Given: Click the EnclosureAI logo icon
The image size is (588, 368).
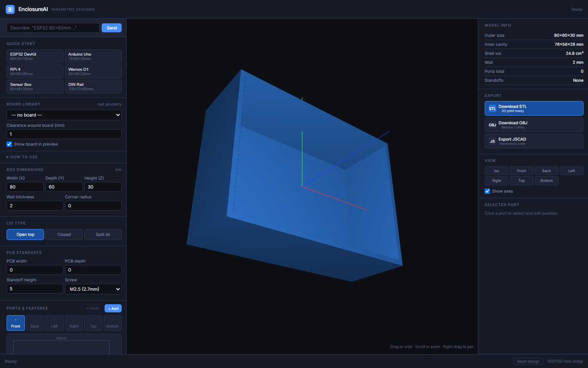Looking at the screenshot, I should click(10, 9).
